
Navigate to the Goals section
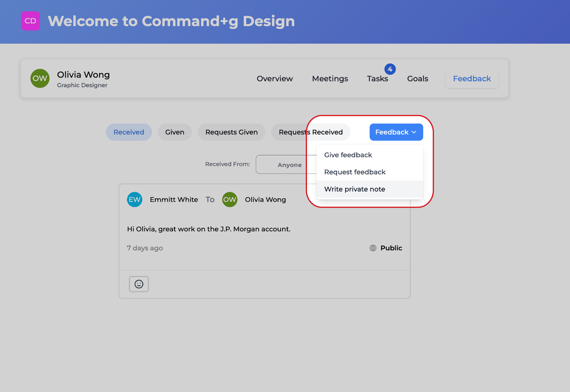418,79
